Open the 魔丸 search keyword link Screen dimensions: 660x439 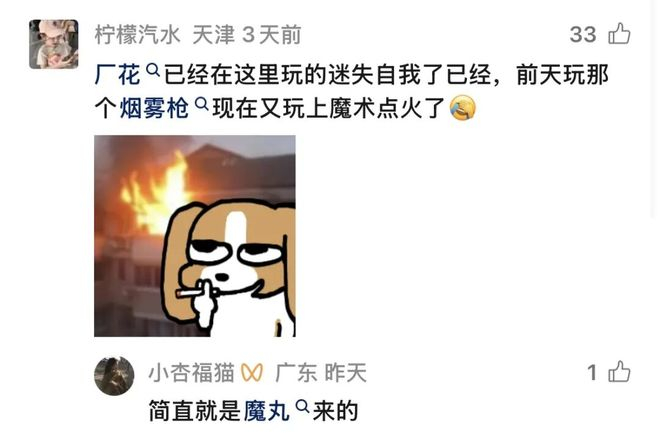click(x=266, y=411)
